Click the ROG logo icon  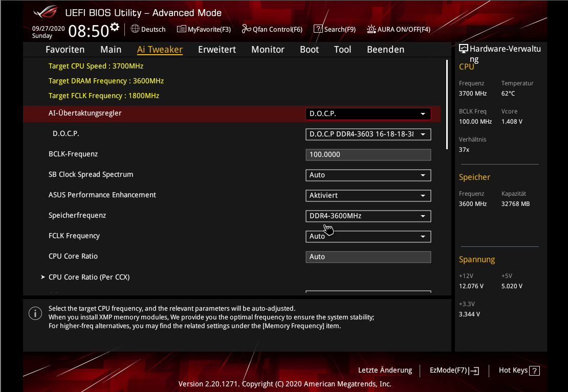tap(45, 12)
